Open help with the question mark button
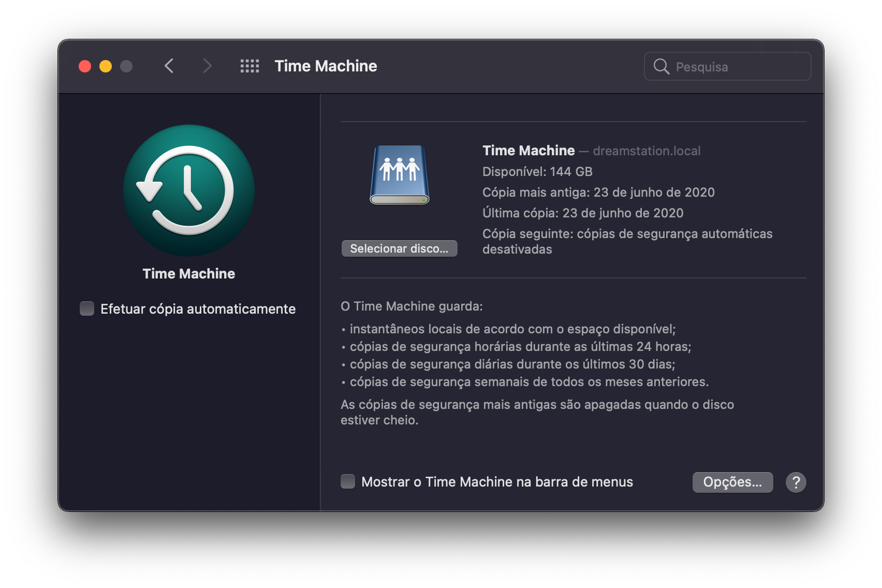Image resolution: width=882 pixels, height=588 pixels. tap(796, 482)
